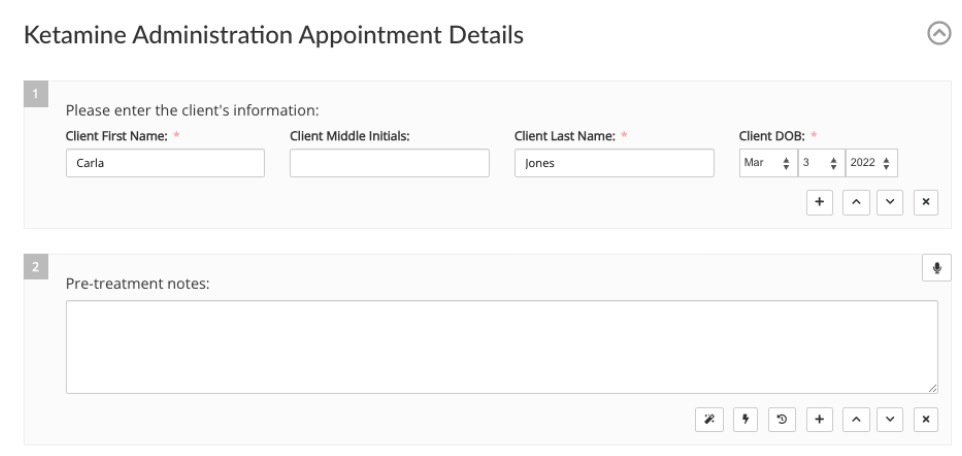Screen dimensions: 962x456
Task: Click the Client First Name field with Carla
Action: (x=165, y=163)
